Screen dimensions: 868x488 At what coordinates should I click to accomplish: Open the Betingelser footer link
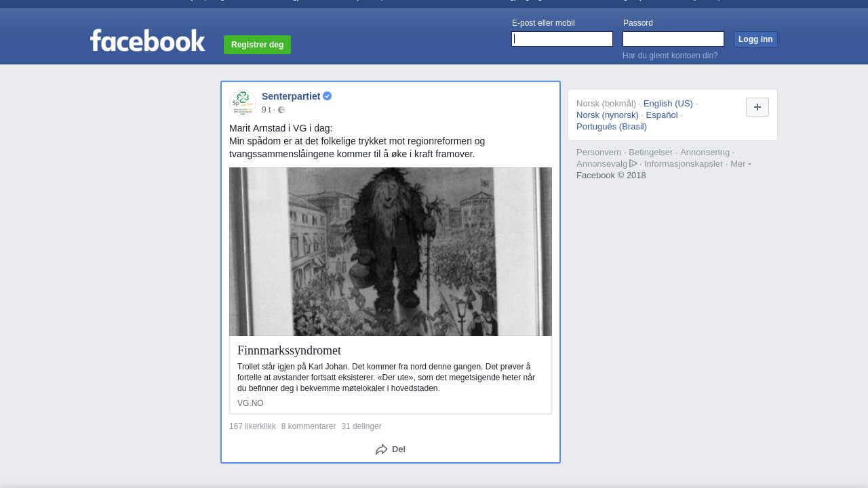[650, 152]
